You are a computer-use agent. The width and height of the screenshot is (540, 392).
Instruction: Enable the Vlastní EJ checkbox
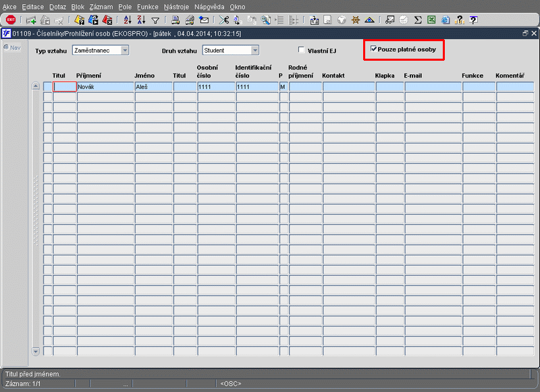click(301, 50)
